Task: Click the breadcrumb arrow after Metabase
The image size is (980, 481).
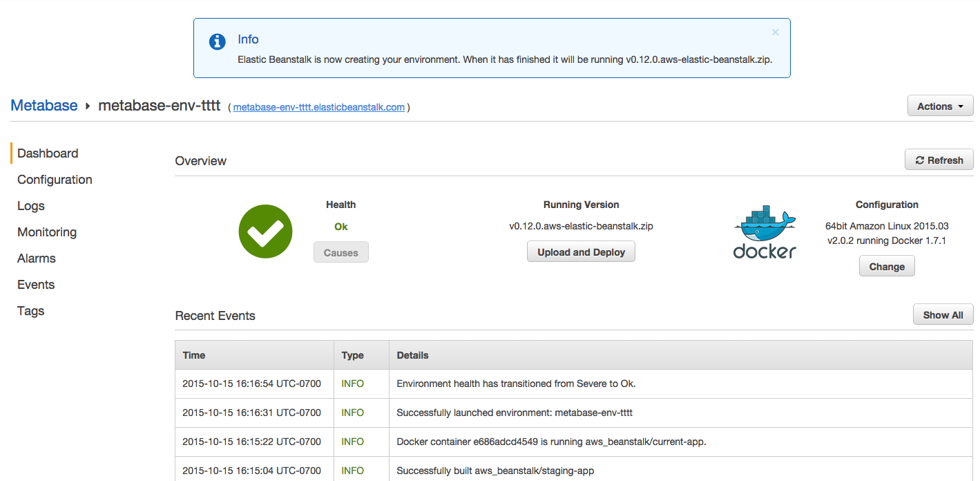Action: (x=88, y=106)
